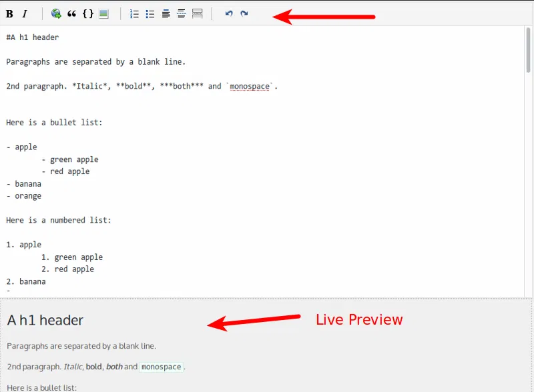534x392 pixels.
Task: Toggle italic formatting with the I icon
Action: (x=26, y=13)
